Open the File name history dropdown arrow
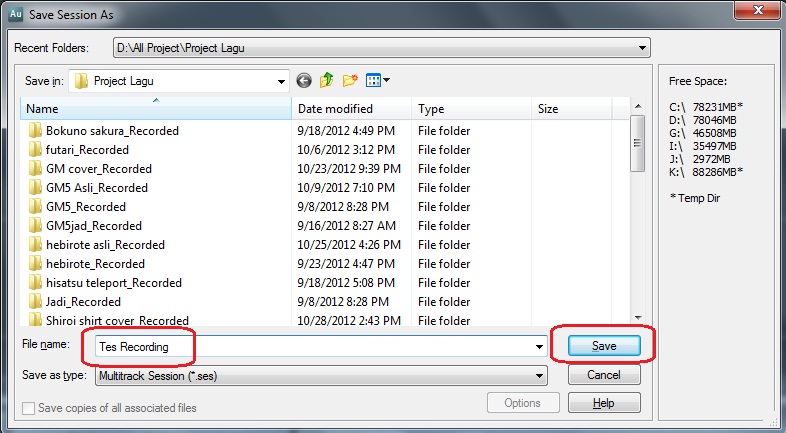Image resolution: width=786 pixels, height=433 pixels. [x=539, y=346]
